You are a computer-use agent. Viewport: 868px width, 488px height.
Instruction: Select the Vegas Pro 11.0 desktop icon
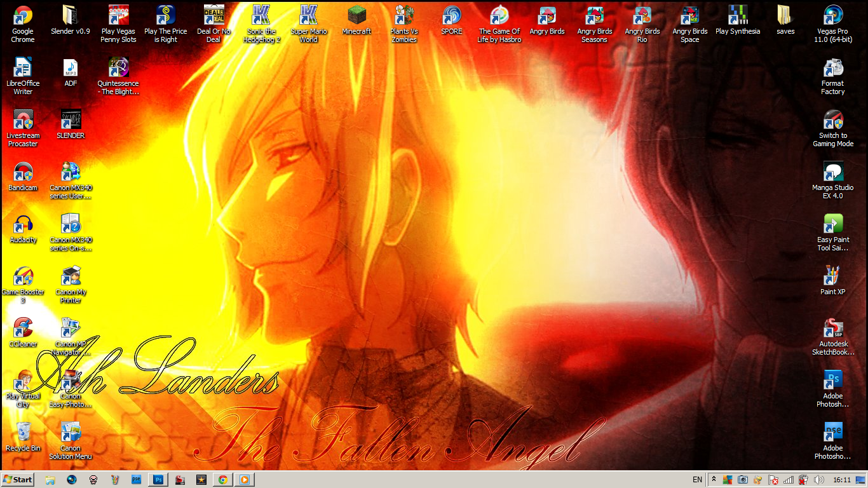click(832, 15)
